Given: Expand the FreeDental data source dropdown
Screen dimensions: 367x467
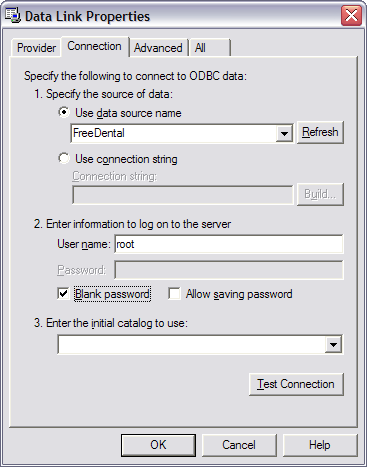Looking at the screenshot, I should (284, 133).
